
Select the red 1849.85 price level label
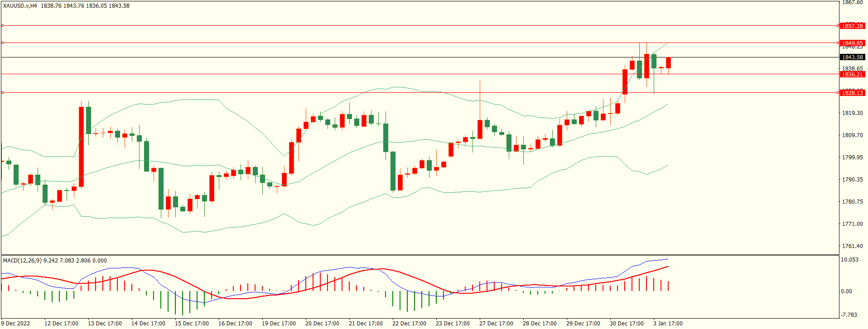(852, 43)
